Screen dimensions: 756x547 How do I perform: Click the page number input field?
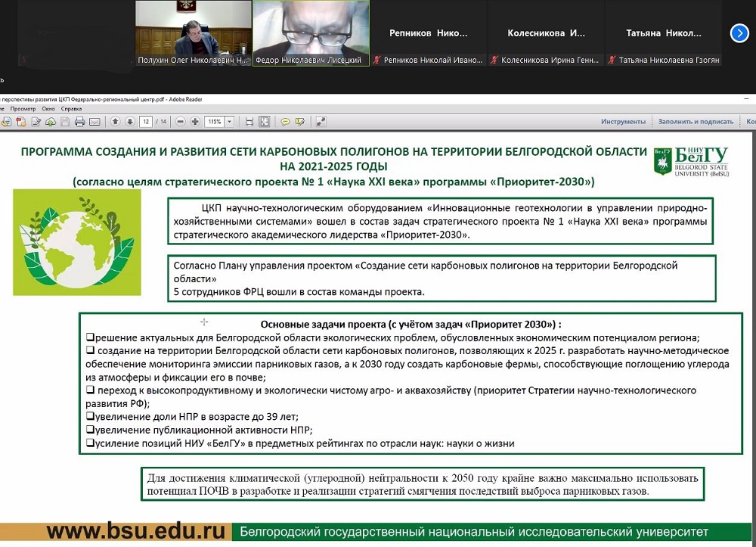click(x=146, y=122)
